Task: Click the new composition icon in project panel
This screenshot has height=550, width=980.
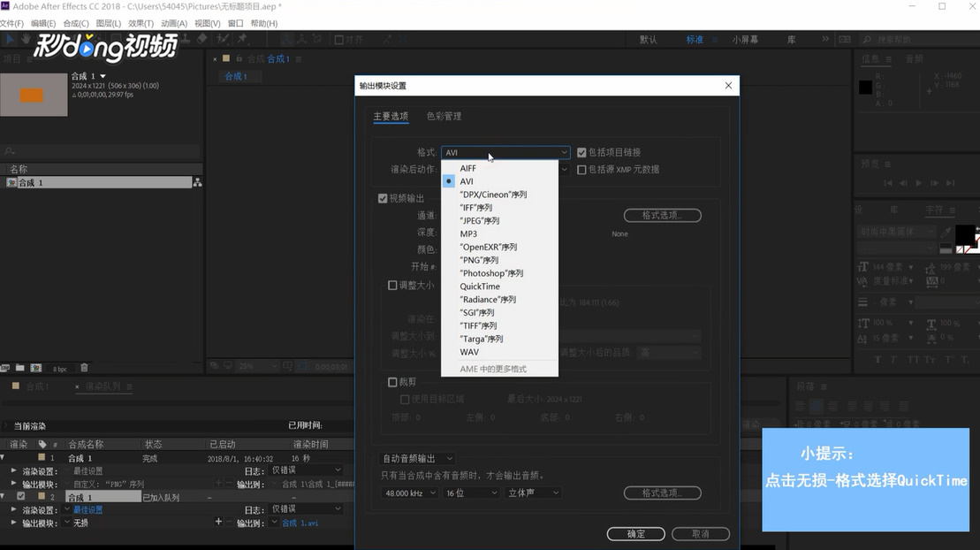Action: pyautogui.click(x=36, y=368)
